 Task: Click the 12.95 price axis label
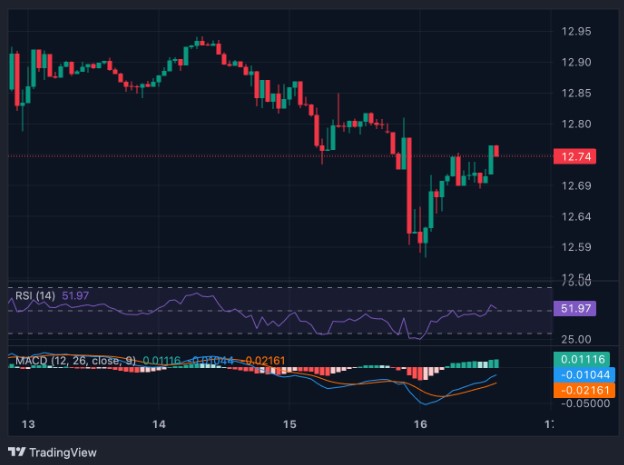(576, 31)
